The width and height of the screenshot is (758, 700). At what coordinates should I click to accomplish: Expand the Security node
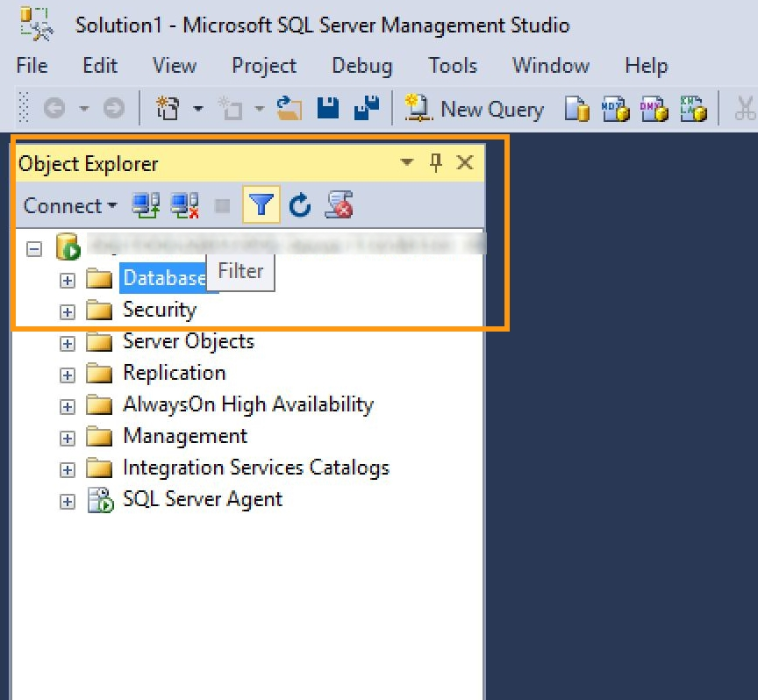[x=68, y=311]
